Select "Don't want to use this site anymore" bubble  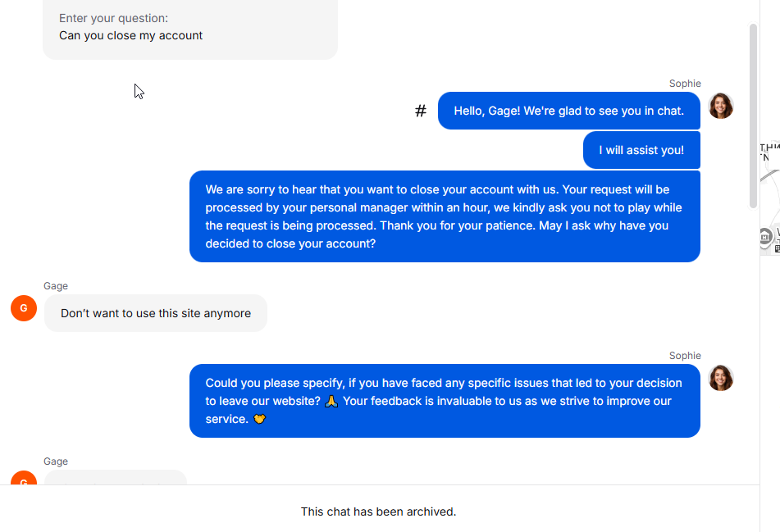coord(156,313)
